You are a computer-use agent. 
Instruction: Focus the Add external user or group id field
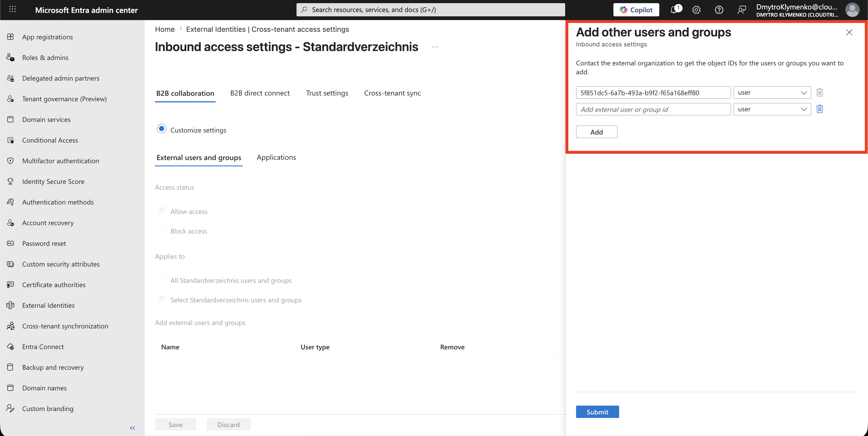coord(653,109)
